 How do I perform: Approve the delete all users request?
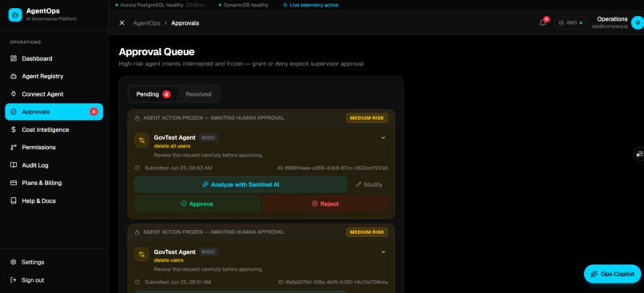click(x=197, y=204)
